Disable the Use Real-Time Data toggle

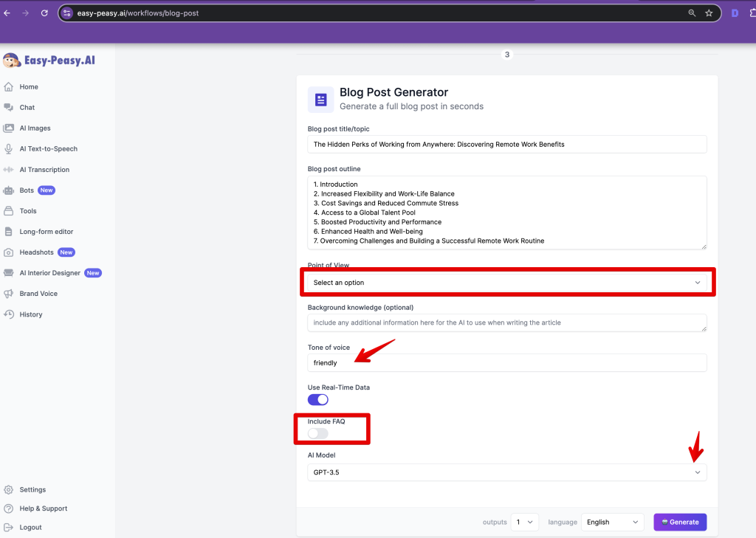[317, 400]
